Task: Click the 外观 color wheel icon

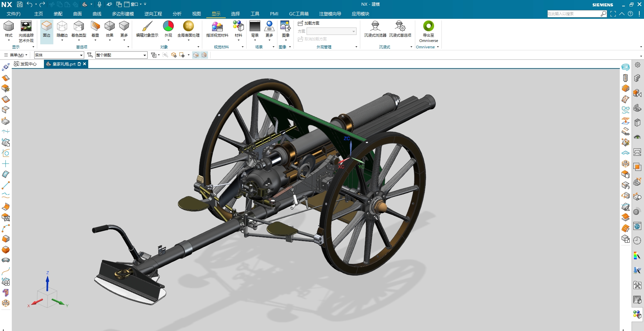Action: (168, 27)
